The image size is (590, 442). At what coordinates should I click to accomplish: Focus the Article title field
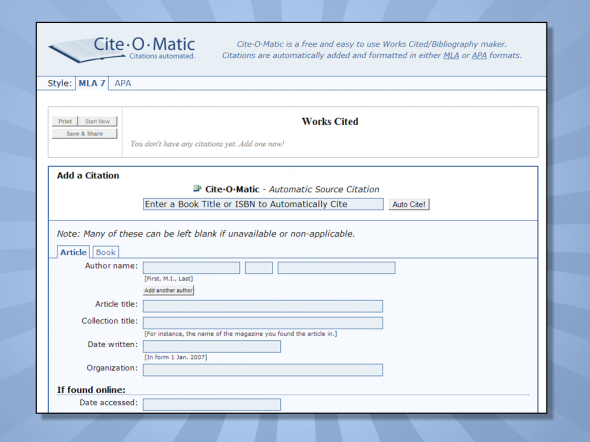pos(263,306)
